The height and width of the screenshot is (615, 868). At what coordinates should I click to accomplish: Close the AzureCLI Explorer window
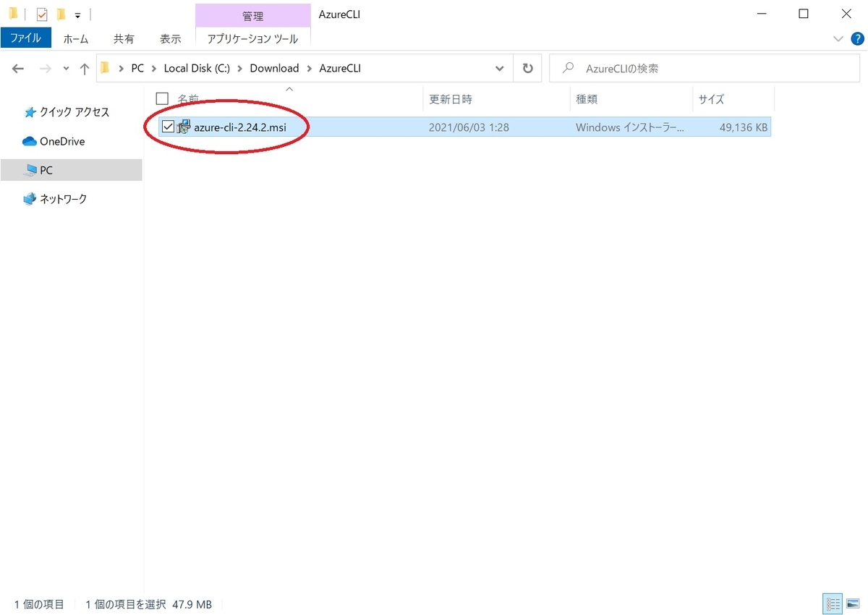pos(846,14)
